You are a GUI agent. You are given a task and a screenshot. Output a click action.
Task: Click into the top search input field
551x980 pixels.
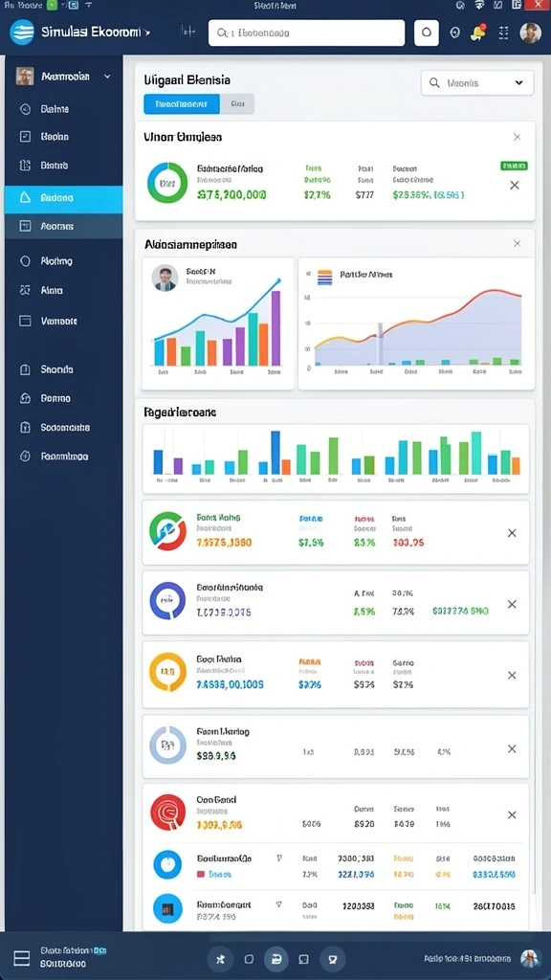[x=306, y=33]
